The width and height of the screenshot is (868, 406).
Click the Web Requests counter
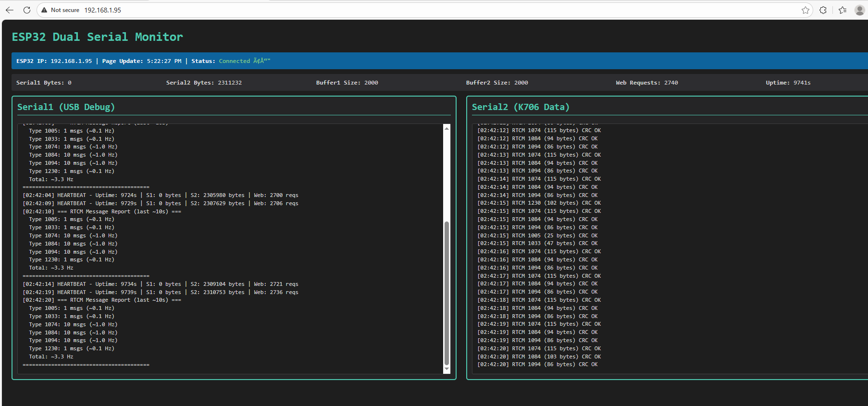[x=646, y=83]
